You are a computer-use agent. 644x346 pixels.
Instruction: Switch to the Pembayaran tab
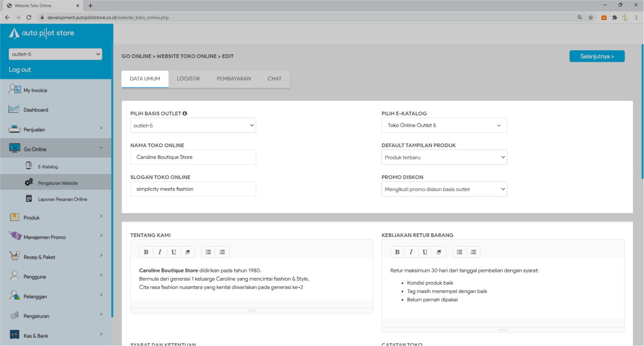(233, 79)
